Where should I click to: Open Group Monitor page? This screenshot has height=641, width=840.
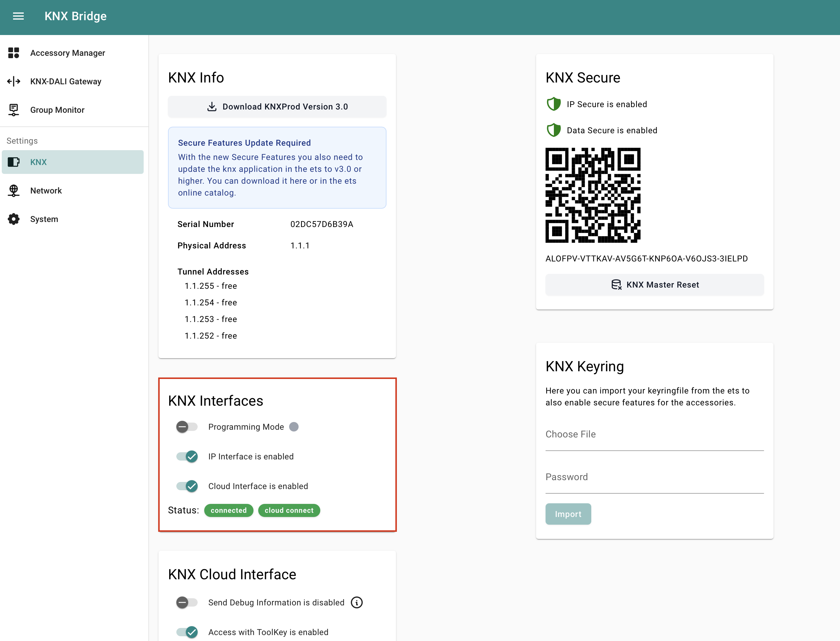click(73, 110)
